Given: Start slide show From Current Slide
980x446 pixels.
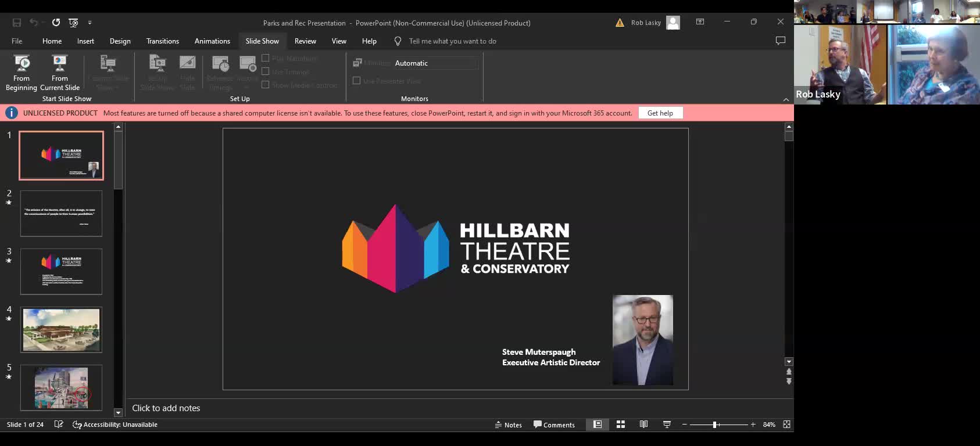Looking at the screenshot, I should pyautogui.click(x=60, y=73).
